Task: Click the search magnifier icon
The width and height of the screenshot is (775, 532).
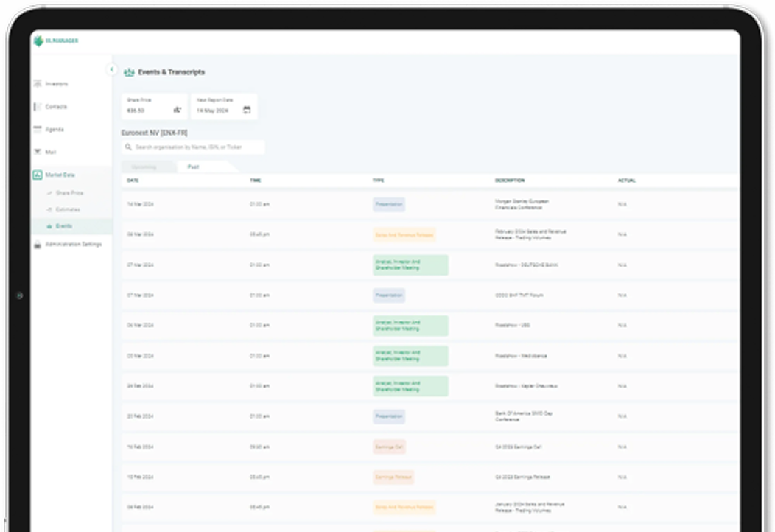Action: point(128,147)
